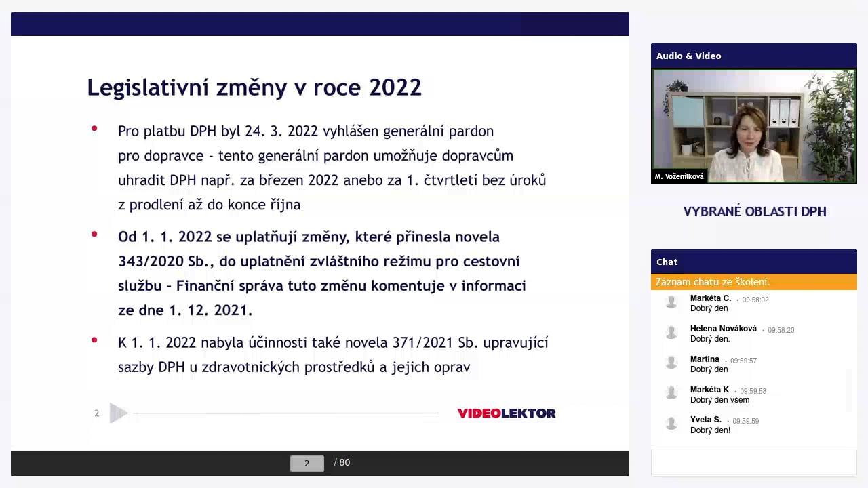Click the VIDEOLEKTOR logo on slide
The height and width of the screenshot is (488, 868).
[x=507, y=413]
